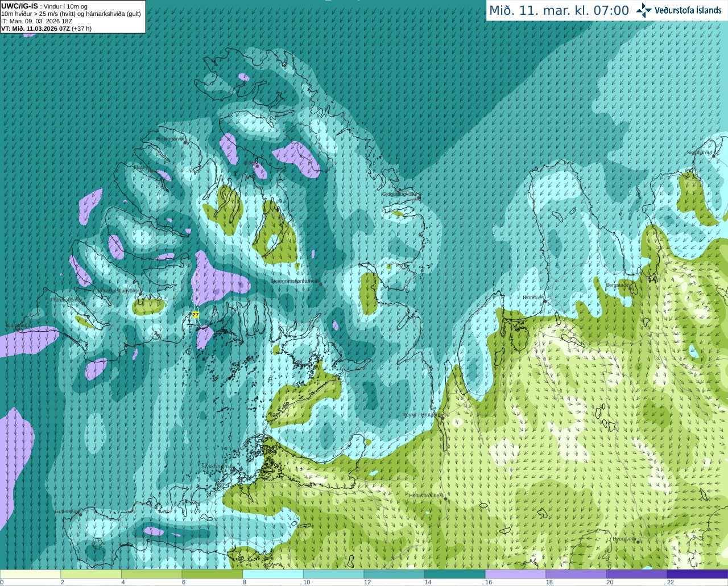Click the Blönduós station label
The height and width of the screenshot is (586, 728).
click(x=533, y=298)
